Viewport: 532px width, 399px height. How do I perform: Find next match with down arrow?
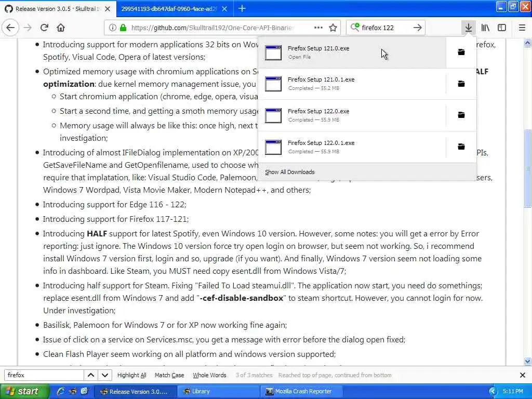click(105, 375)
